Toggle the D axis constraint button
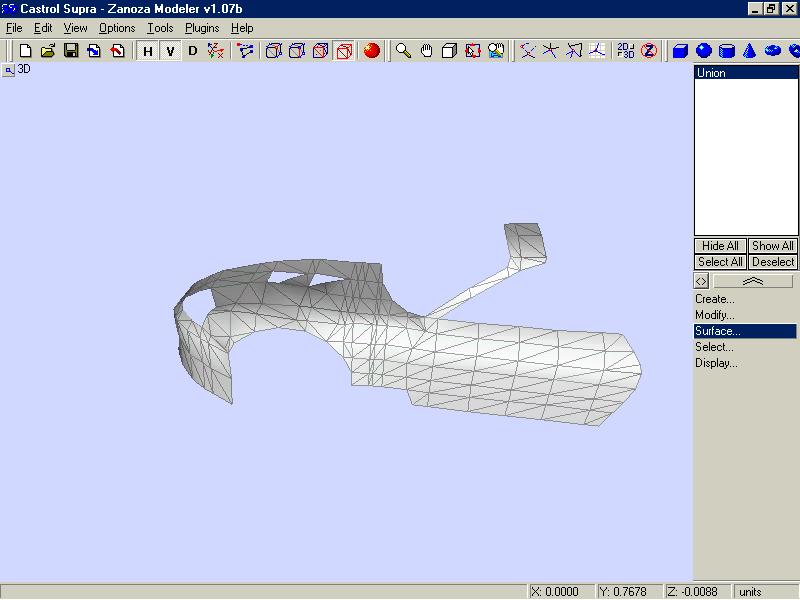This screenshot has width=800, height=600. tap(193, 50)
